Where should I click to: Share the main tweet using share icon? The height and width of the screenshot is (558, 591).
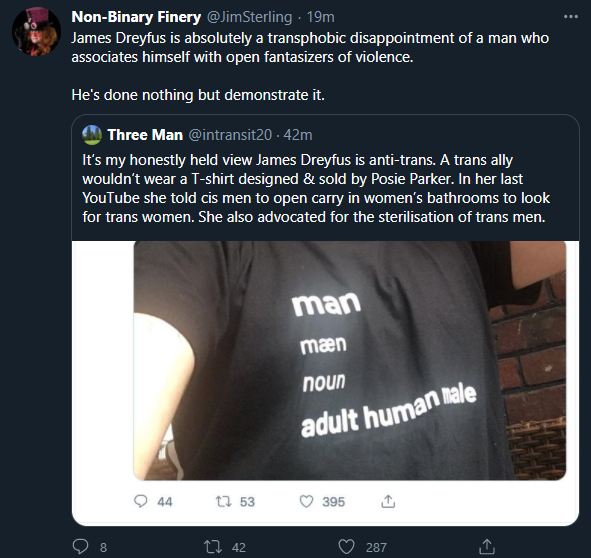(487, 546)
